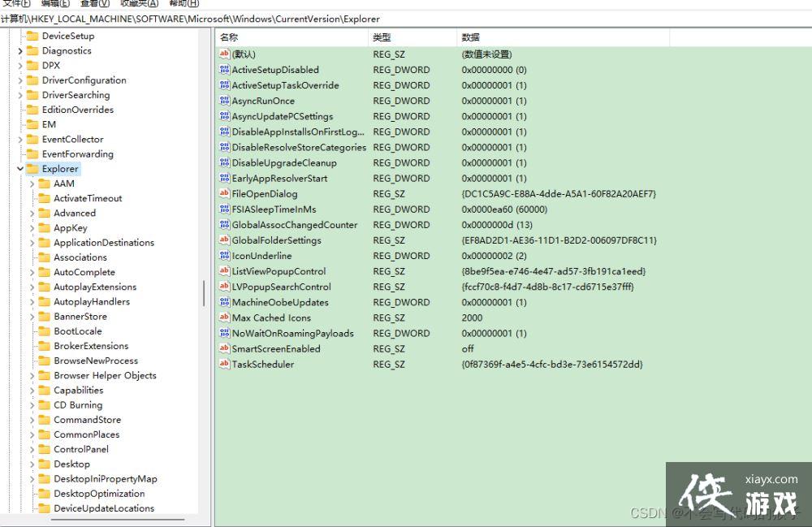Viewport: 812px width, 527px height.
Task: Select the DriverSearching tree key
Action: pyautogui.click(x=76, y=95)
